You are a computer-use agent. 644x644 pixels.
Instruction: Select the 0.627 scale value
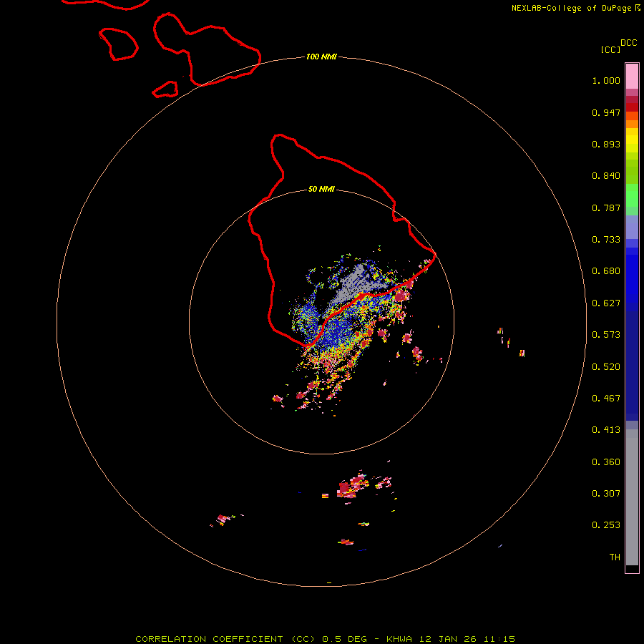(x=606, y=303)
